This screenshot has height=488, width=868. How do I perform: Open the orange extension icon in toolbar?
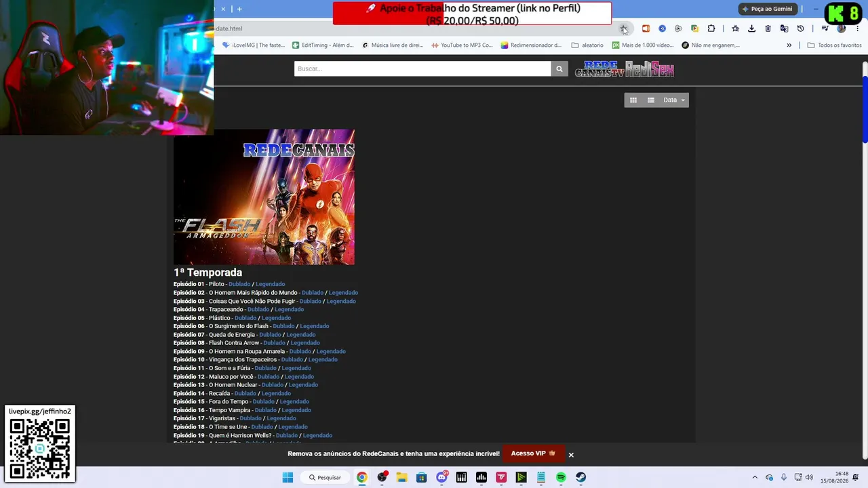click(646, 28)
